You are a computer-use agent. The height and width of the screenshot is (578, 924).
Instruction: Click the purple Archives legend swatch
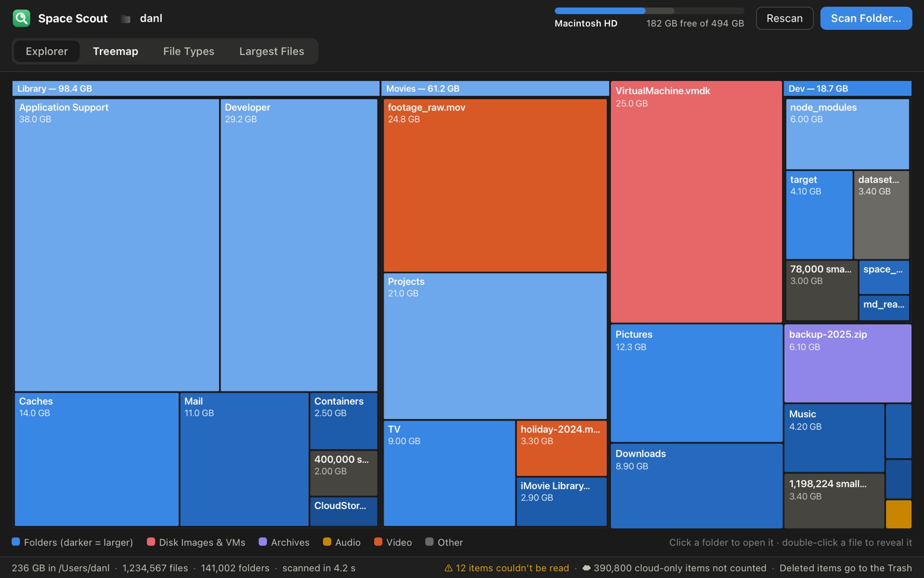point(263,542)
